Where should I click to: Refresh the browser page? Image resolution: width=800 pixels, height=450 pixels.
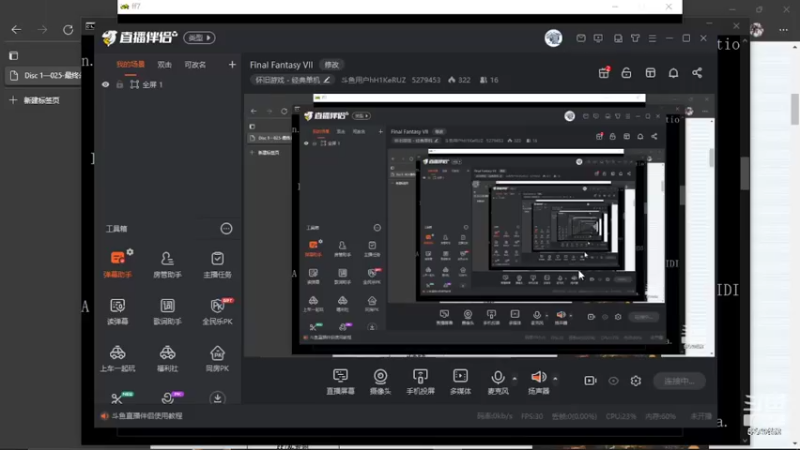point(68,30)
